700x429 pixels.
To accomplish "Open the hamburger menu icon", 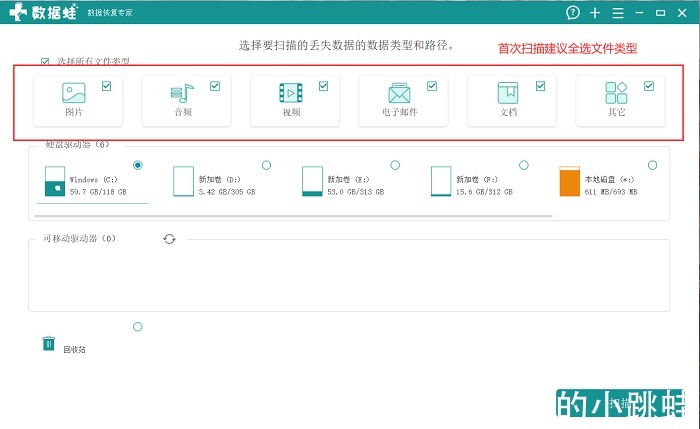I will pos(618,13).
